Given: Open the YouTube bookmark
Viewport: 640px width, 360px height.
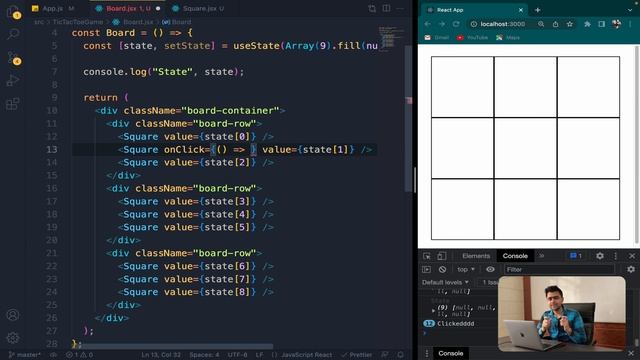Looking at the screenshot, I should 472,38.
